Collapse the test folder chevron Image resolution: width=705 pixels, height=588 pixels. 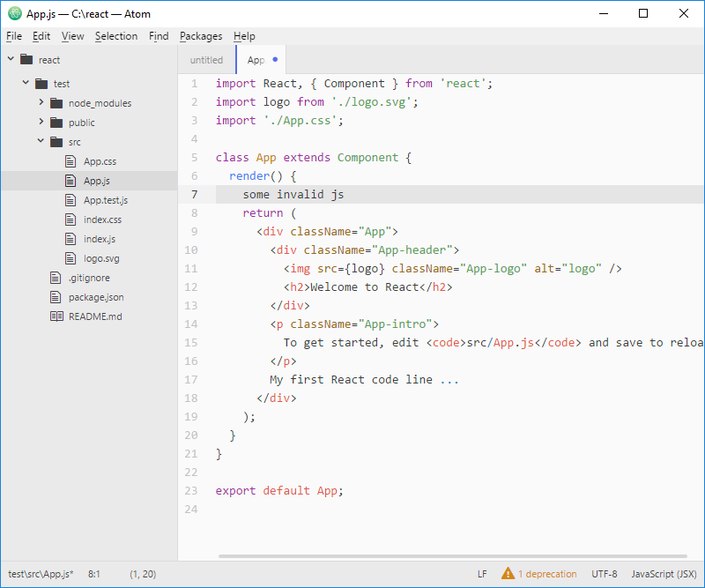(x=26, y=84)
